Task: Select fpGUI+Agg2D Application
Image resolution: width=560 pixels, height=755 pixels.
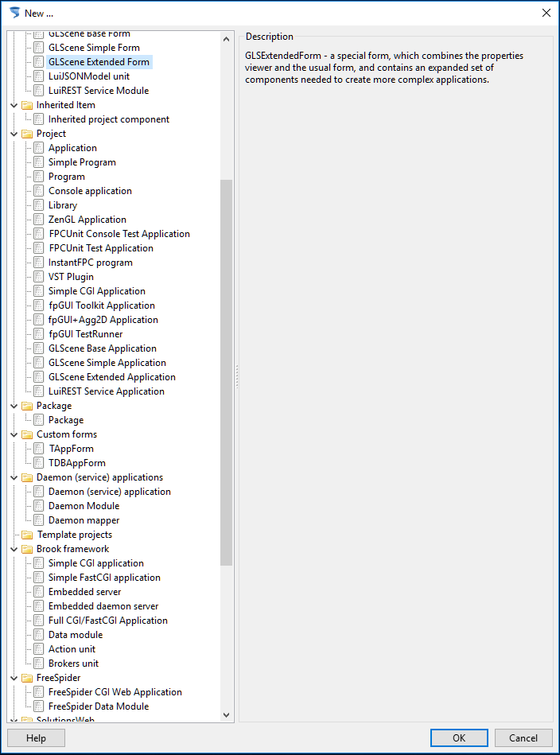Action: pos(103,320)
